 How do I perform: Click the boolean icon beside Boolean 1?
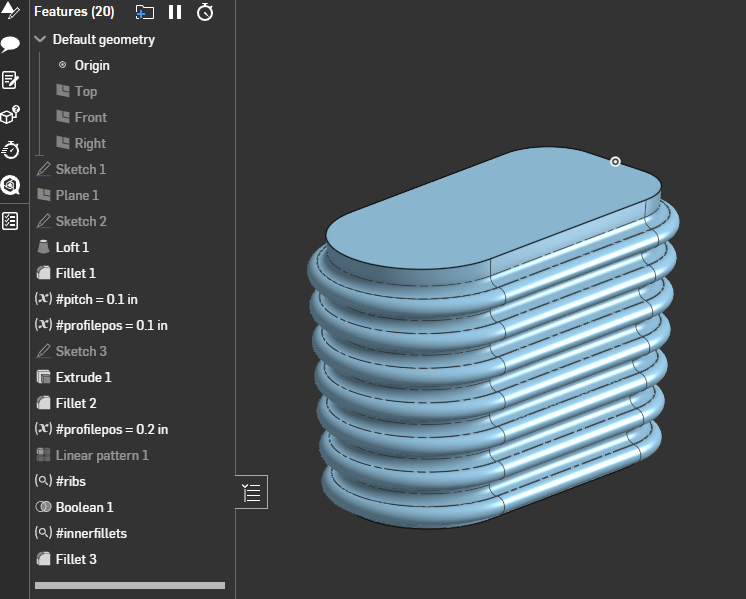[x=43, y=507]
